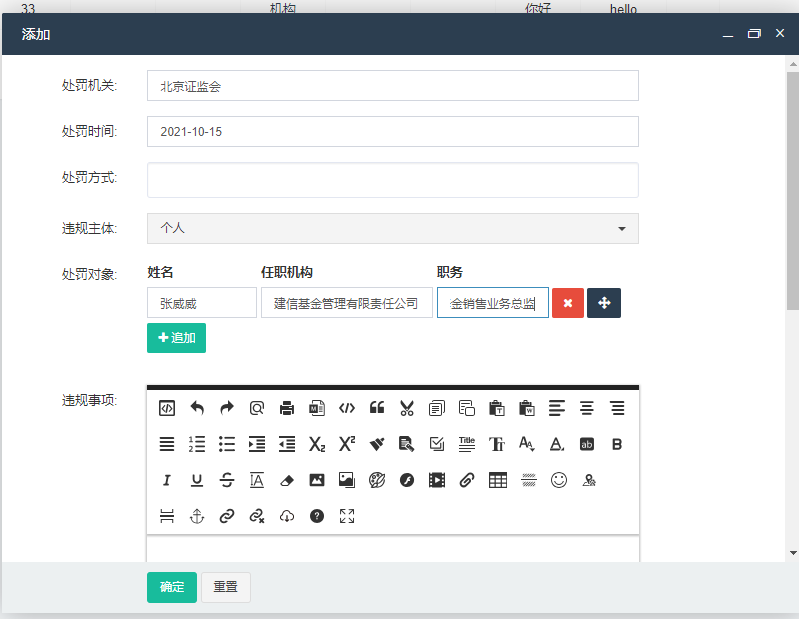Open the 违规主体 dropdown showing 个人
The height and width of the screenshot is (619, 799).
click(392, 228)
